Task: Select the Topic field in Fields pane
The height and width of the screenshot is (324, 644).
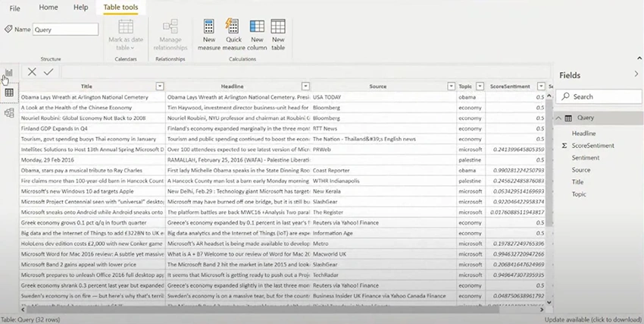Action: click(x=579, y=194)
